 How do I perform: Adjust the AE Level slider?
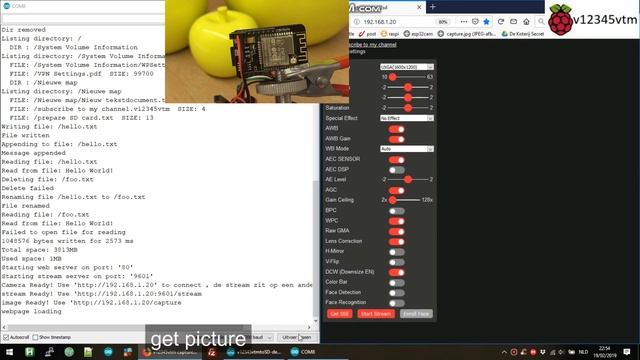[x=408, y=180]
